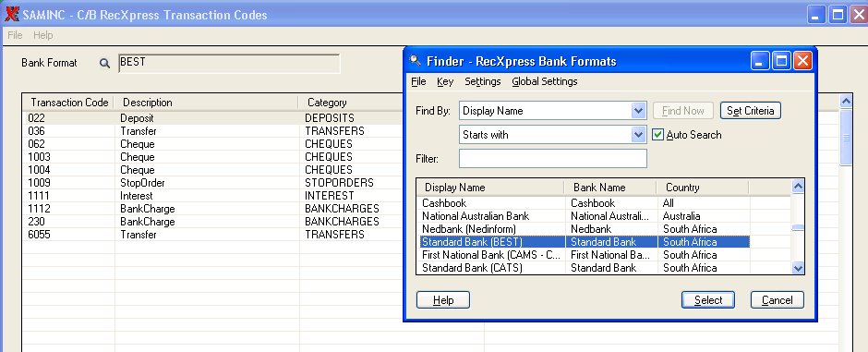Sort by the Country column header
This screenshot has width=868, height=352.
(x=703, y=187)
